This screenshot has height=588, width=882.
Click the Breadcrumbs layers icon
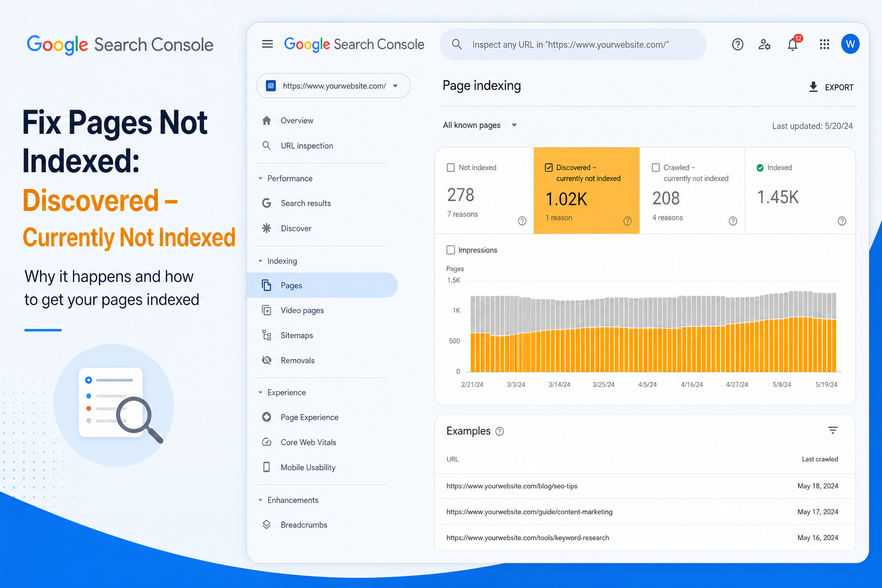tap(266, 524)
